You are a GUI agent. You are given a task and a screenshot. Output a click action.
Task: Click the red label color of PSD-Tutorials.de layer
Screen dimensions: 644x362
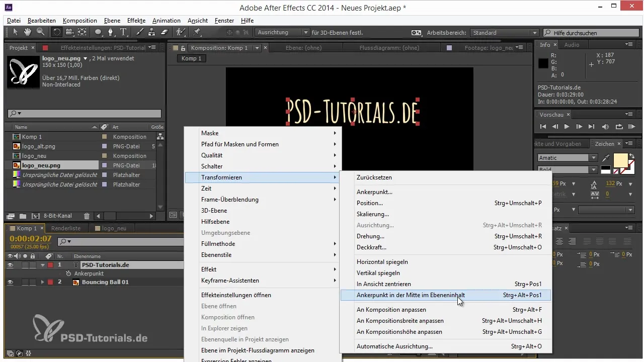pyautogui.click(x=50, y=265)
